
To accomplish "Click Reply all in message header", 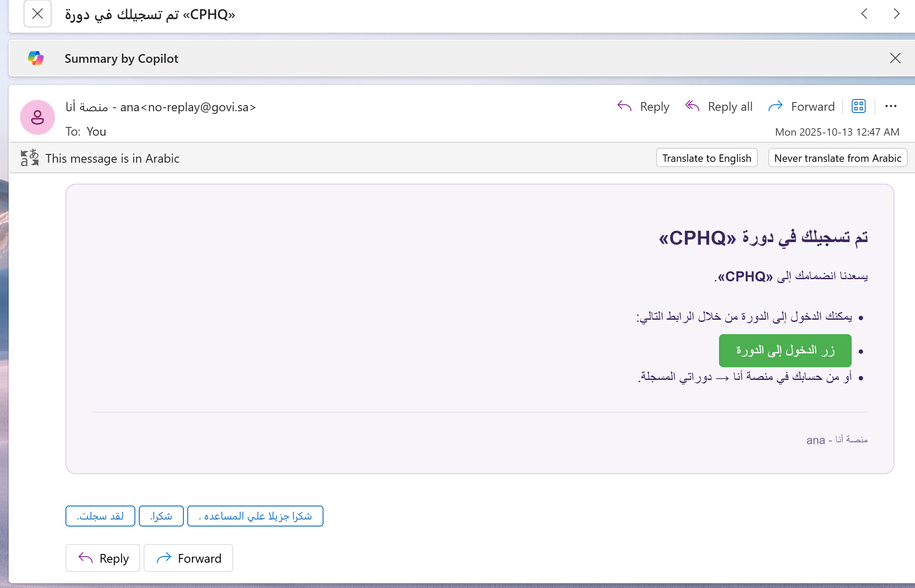I will click(719, 106).
